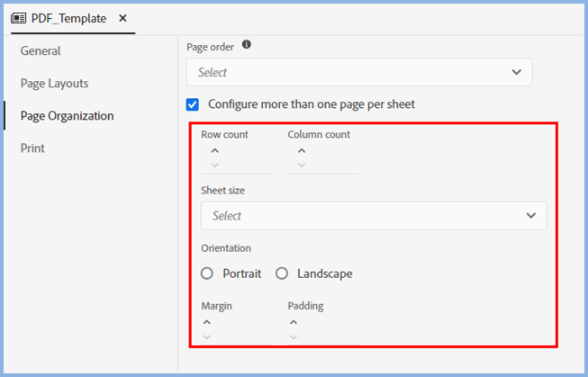Open the Sheet size dropdown

[x=374, y=216]
